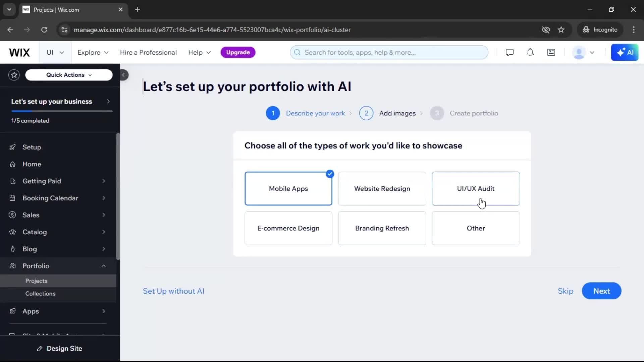Select the E-commerce Design work type
The width and height of the screenshot is (644, 362).
tap(288, 228)
